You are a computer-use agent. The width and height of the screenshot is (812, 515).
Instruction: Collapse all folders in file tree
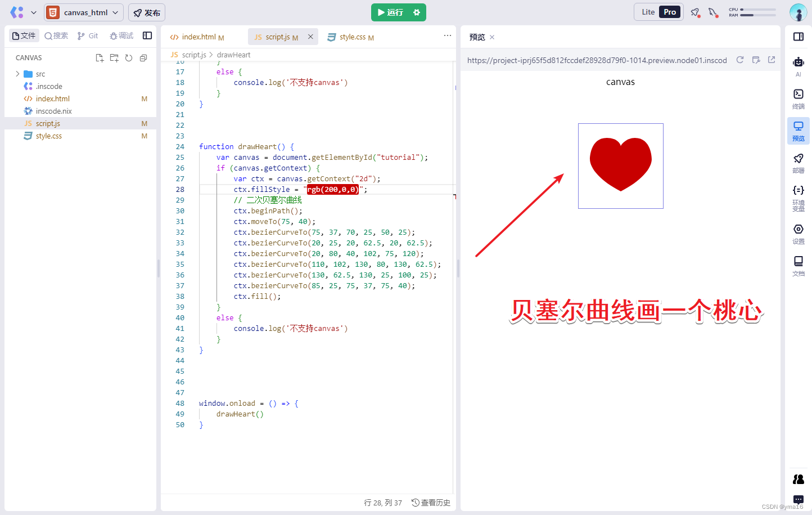pyautogui.click(x=143, y=58)
